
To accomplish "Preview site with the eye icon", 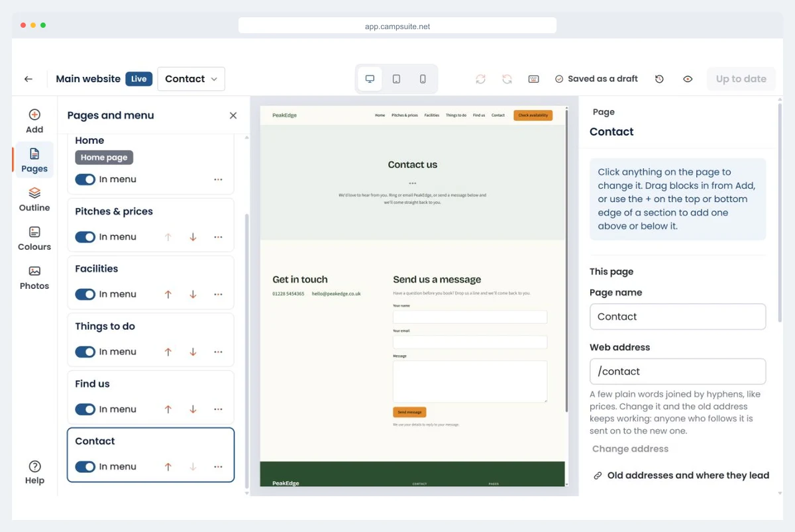I will [688, 79].
